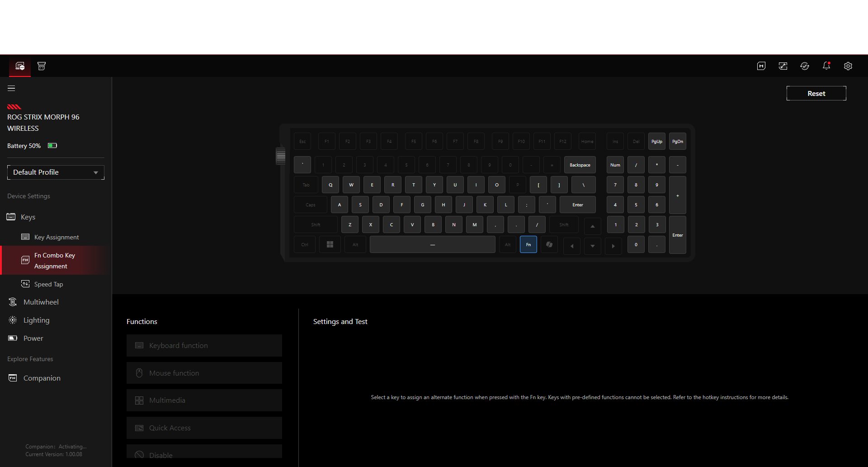Open the notifications bell

(x=826, y=66)
